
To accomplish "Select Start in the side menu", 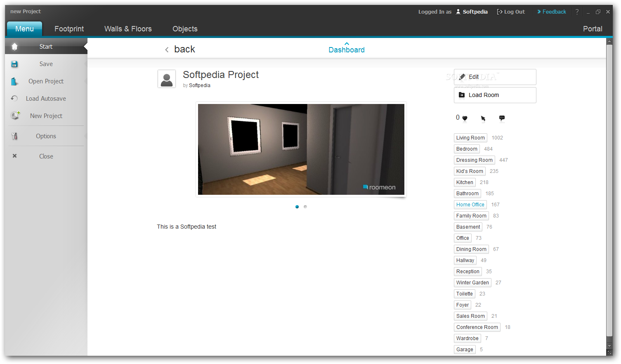I will point(46,47).
